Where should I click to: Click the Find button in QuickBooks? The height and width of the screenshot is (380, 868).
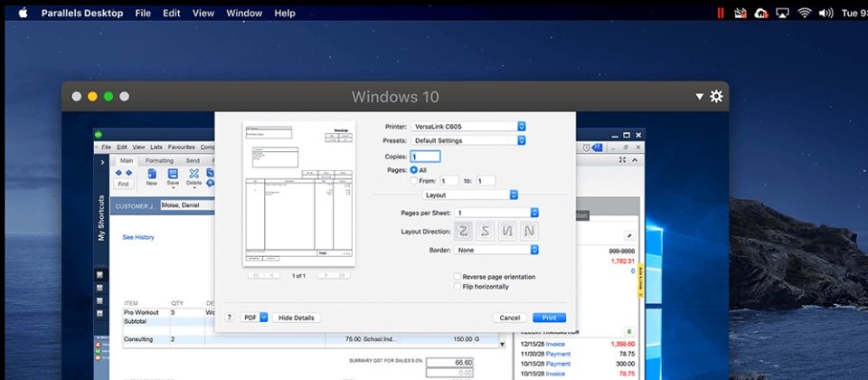click(x=124, y=184)
